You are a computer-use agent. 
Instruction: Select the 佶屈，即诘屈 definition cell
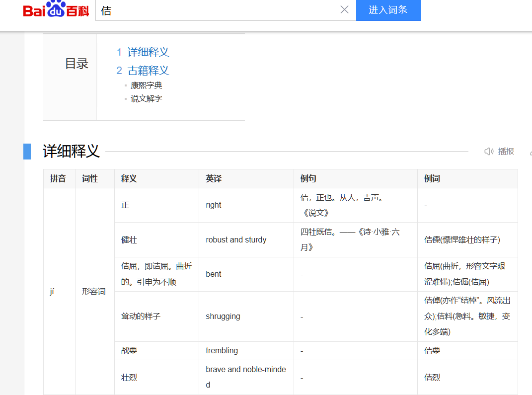157,274
